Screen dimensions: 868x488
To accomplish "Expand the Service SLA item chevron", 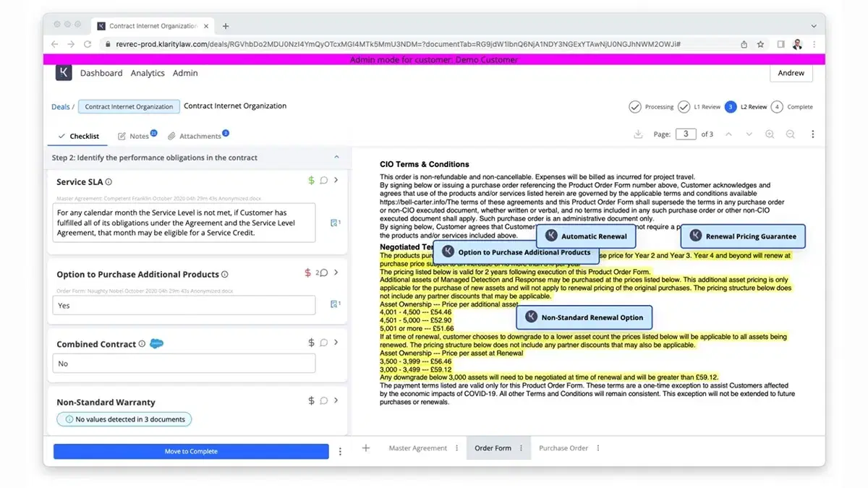I will click(336, 181).
